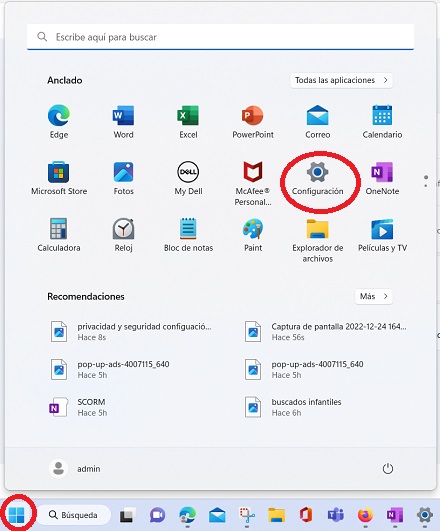
Task: Open Microsoft Teams on the taskbar
Action: click(x=336, y=515)
